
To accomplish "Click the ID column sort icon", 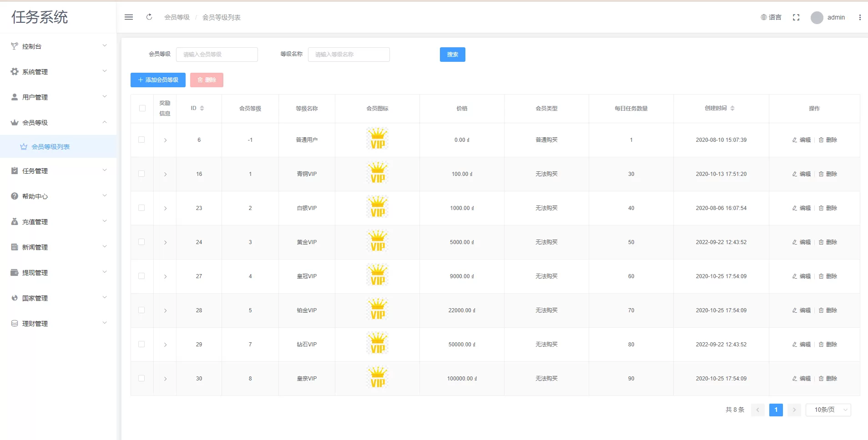I will point(202,108).
